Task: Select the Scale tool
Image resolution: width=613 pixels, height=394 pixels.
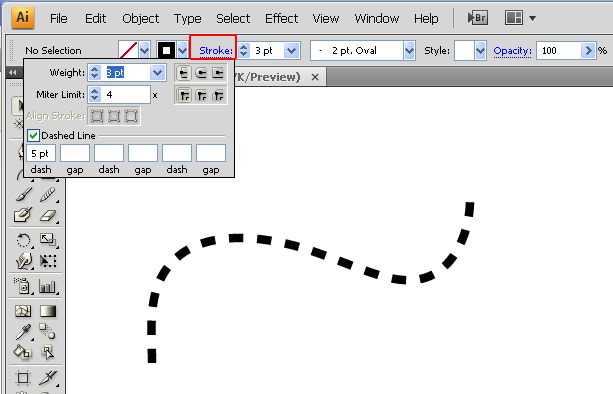Action: (x=48, y=240)
